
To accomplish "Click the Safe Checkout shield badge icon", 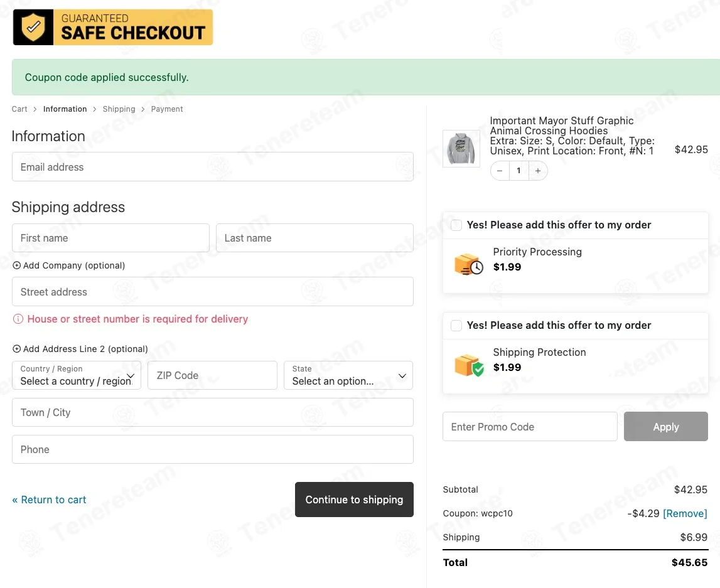I will (x=33, y=27).
